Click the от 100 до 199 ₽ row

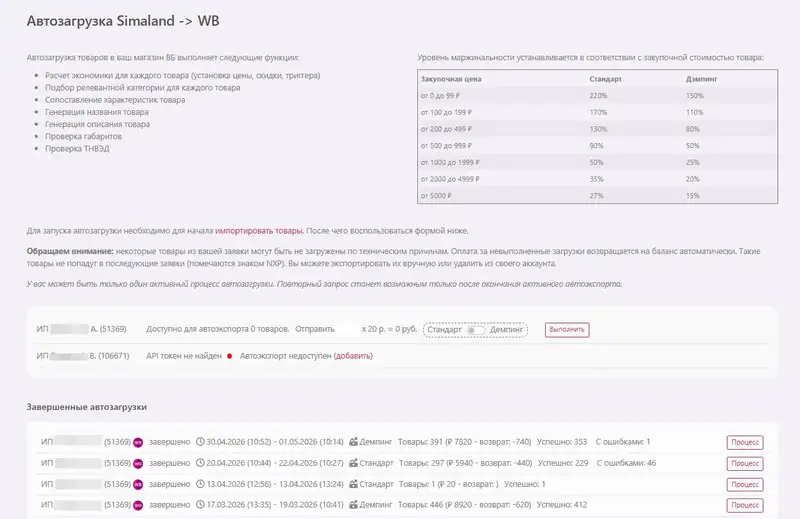pos(597,112)
